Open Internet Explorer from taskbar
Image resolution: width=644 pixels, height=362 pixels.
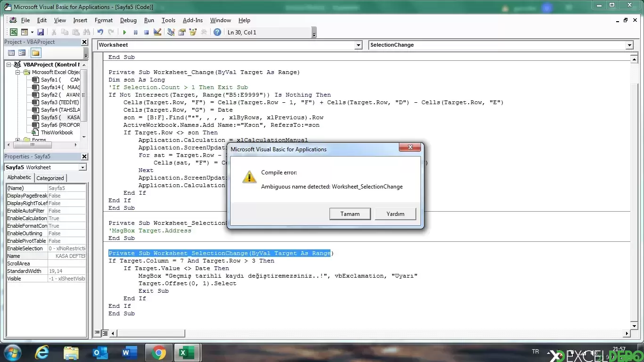coord(42,353)
